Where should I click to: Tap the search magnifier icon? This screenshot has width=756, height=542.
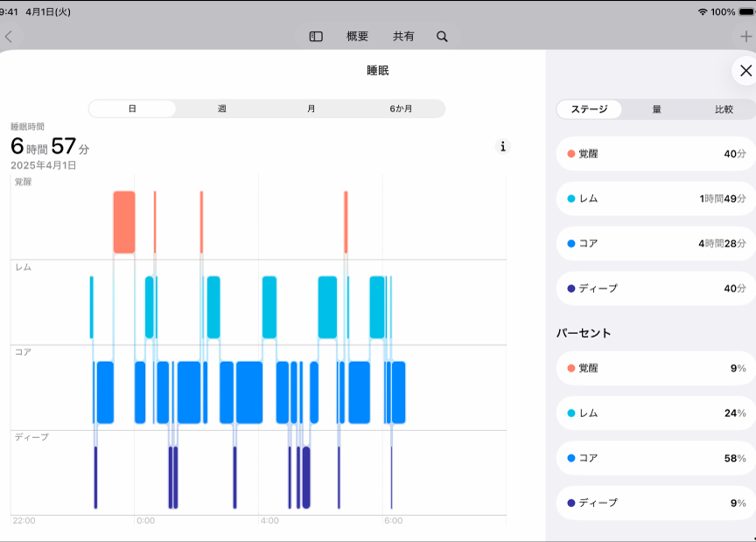click(442, 37)
